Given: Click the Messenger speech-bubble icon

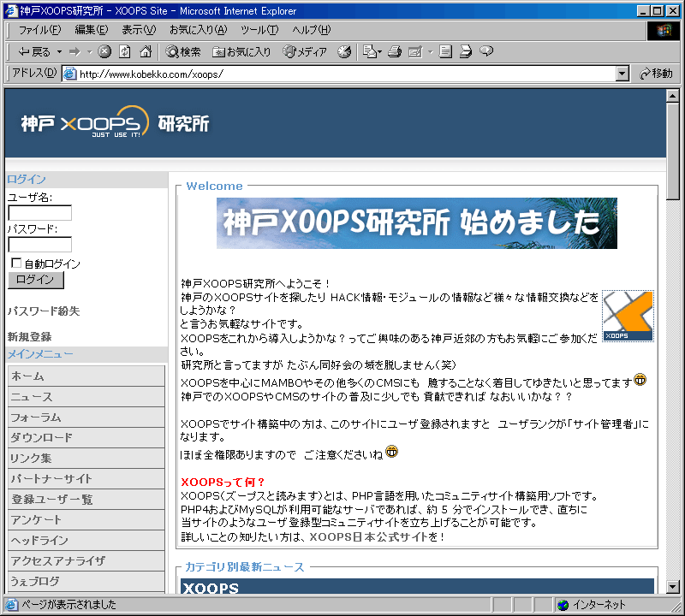Looking at the screenshot, I should (x=486, y=51).
